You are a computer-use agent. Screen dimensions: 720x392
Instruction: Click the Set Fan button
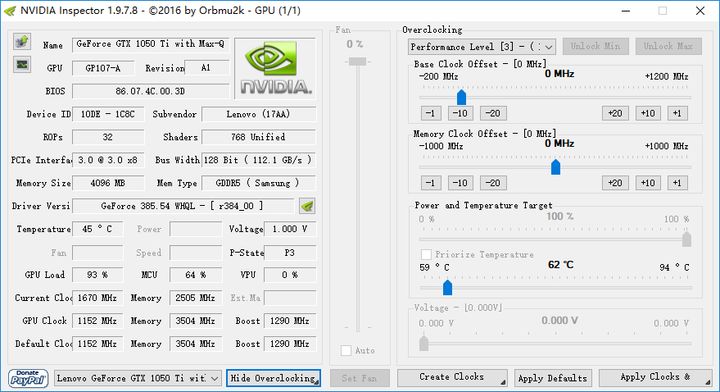[360, 378]
